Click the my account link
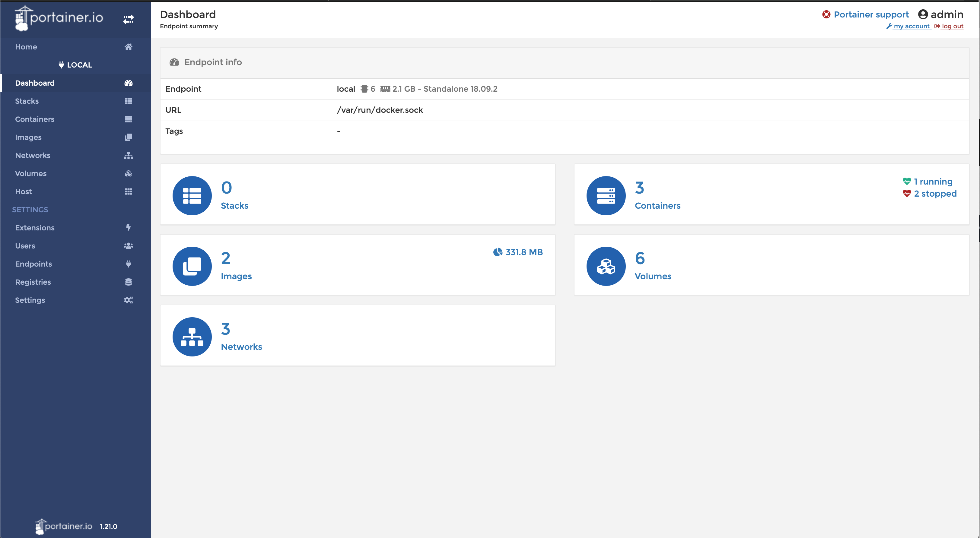This screenshot has height=538, width=980. (911, 26)
